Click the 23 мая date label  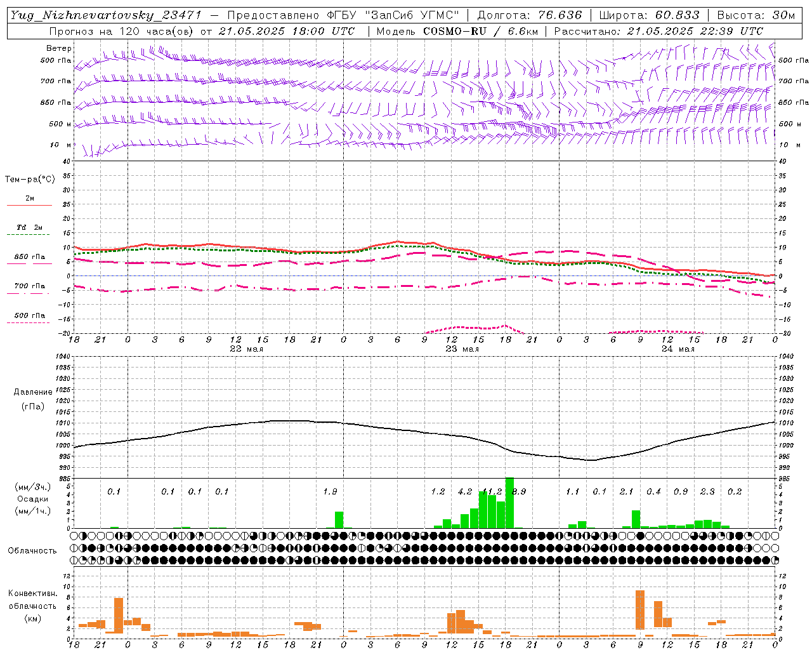[462, 349]
